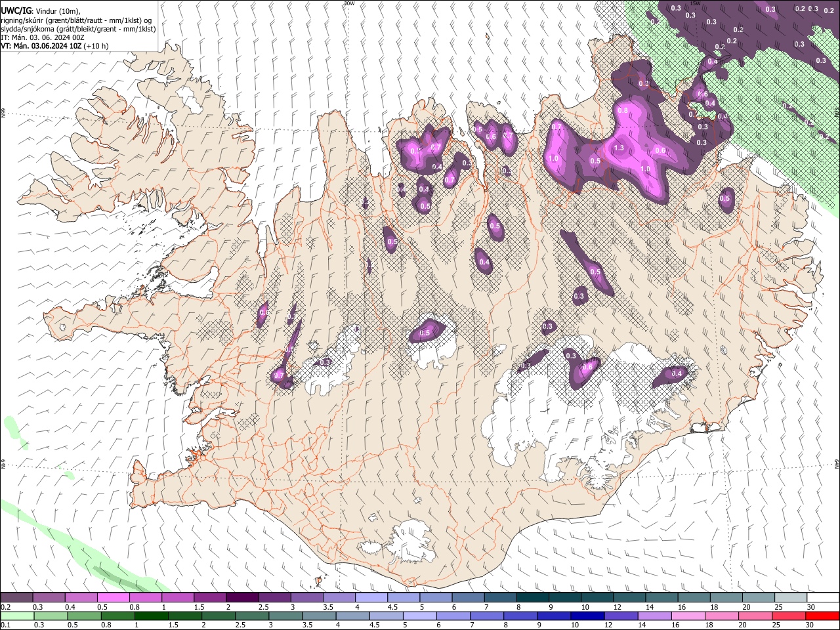Click the 20 swatch in the snow legend
Viewport: 840px width, 630px height.
pos(758,597)
